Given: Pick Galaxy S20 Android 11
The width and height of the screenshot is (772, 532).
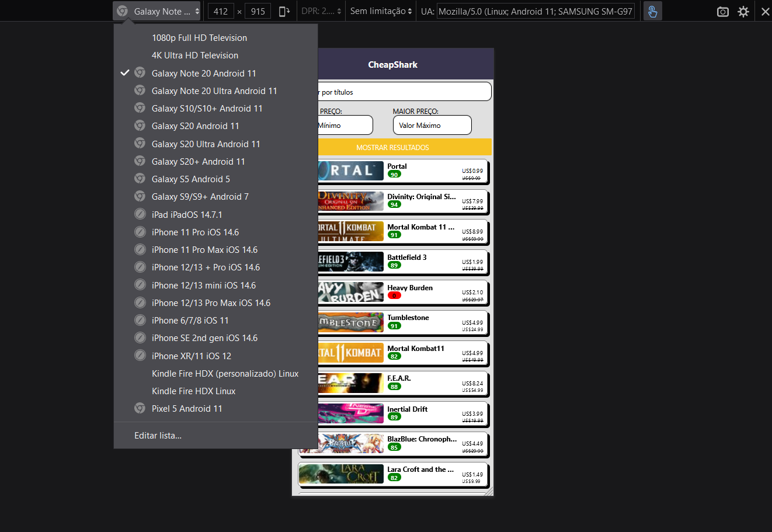Looking at the screenshot, I should pyautogui.click(x=215, y=126).
